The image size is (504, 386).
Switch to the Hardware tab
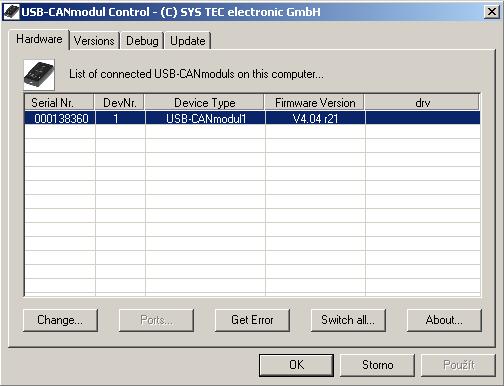coord(39,39)
